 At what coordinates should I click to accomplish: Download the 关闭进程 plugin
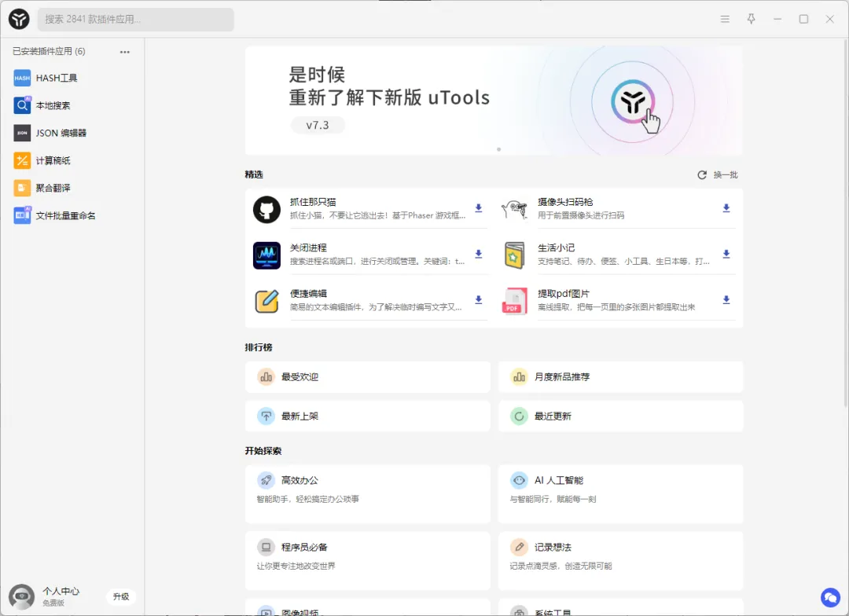(x=478, y=255)
